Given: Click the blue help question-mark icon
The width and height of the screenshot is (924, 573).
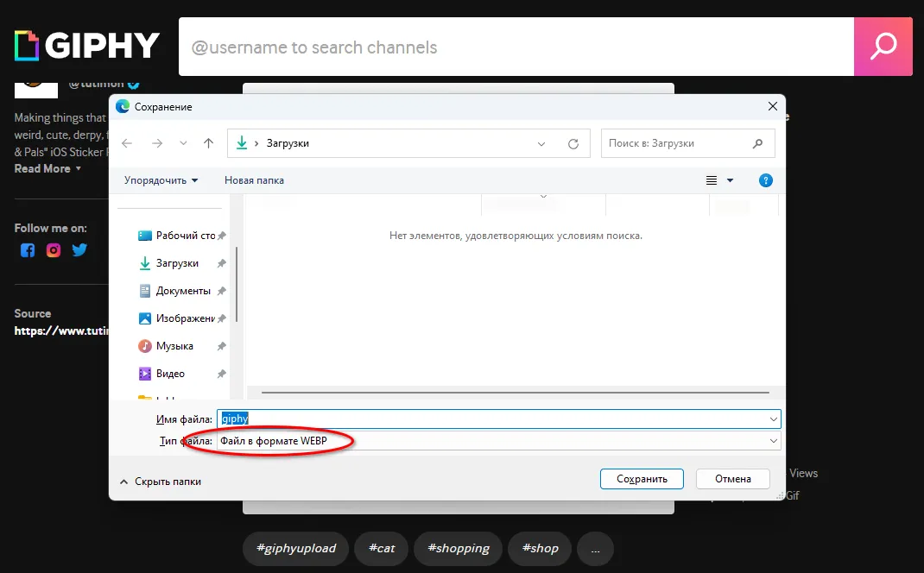Looking at the screenshot, I should click(x=765, y=180).
